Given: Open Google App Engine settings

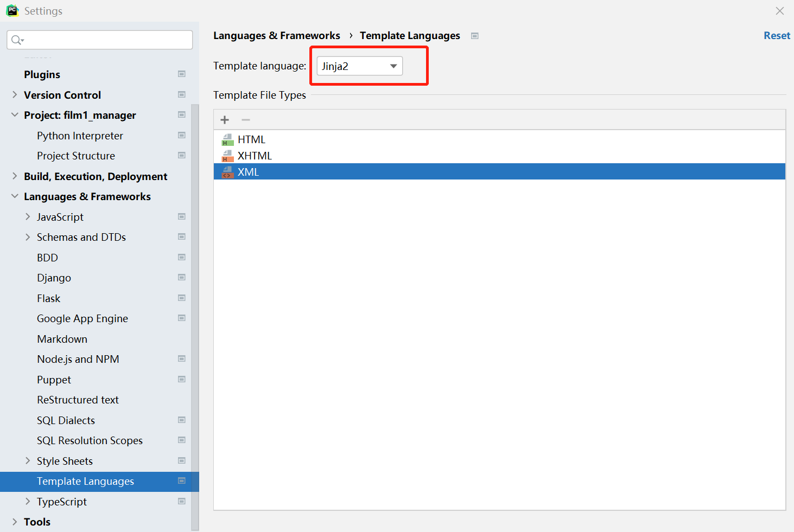Looking at the screenshot, I should 82,318.
